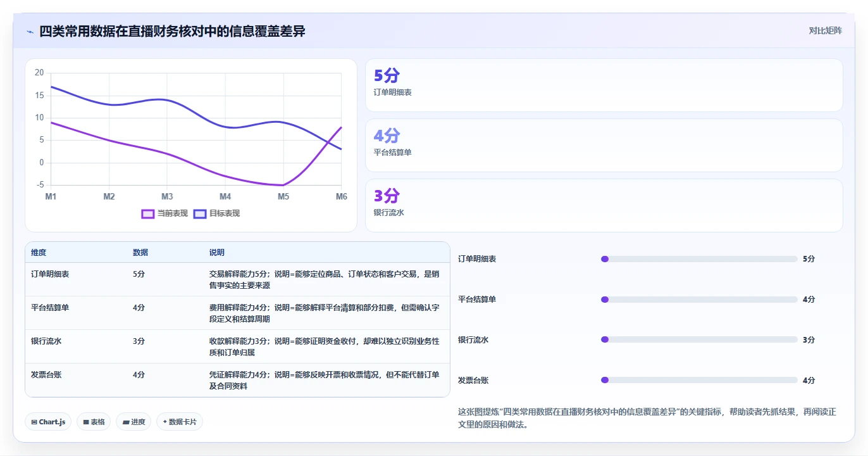Click the summary paragraph starting 这张图提炼
The width and height of the screenshot is (868, 456).
tap(647, 418)
